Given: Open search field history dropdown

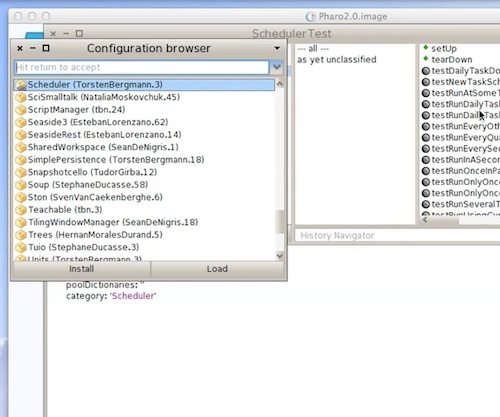Looking at the screenshot, I should 277,67.
